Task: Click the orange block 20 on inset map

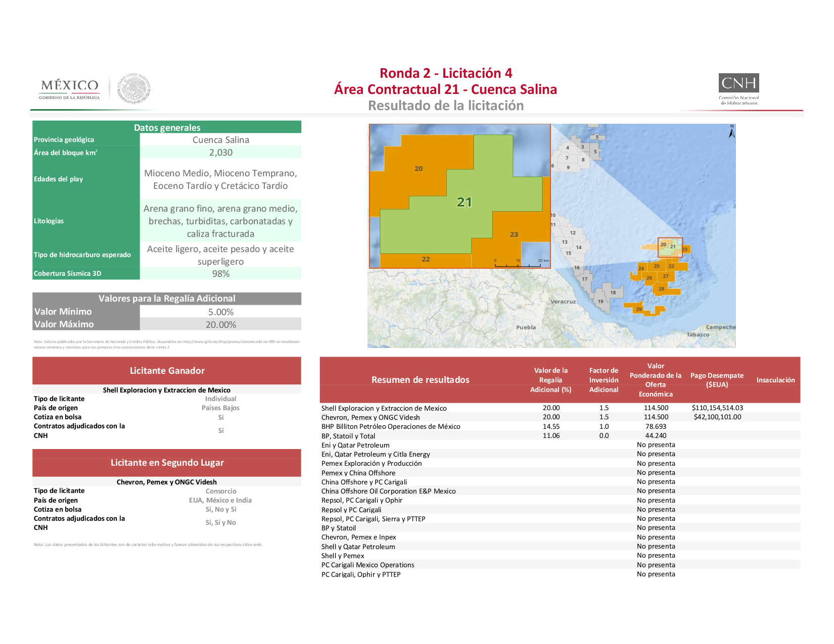Action: tap(419, 169)
